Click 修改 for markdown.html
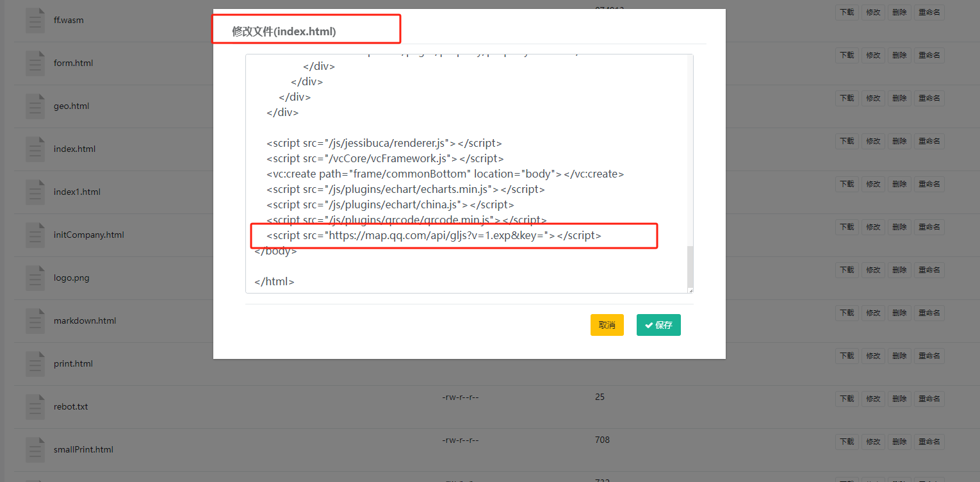The width and height of the screenshot is (980, 482). (873, 313)
